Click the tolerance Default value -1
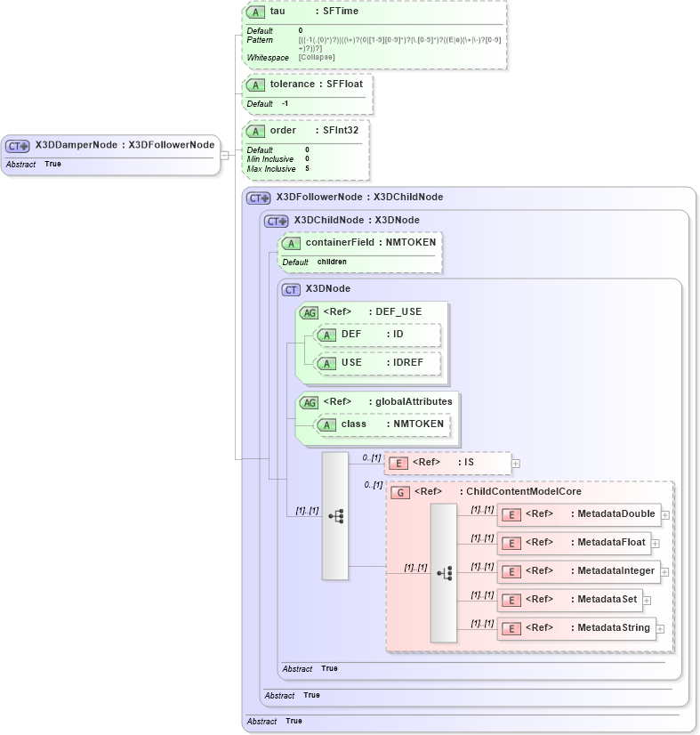The width and height of the screenshot is (700, 735). click(285, 103)
